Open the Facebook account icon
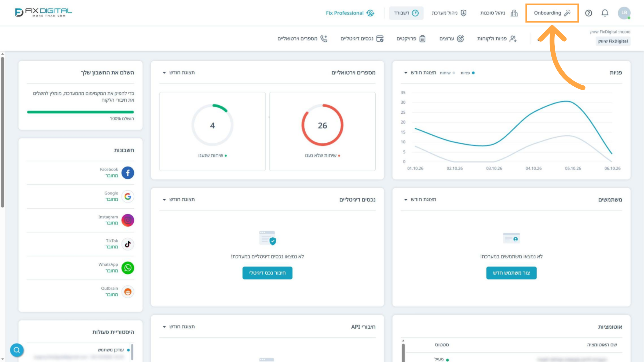 click(128, 173)
